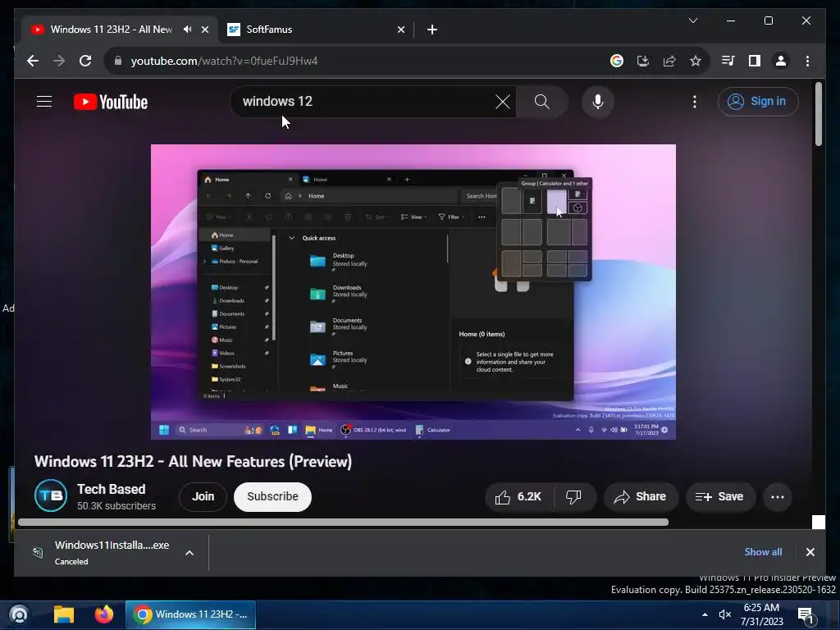The width and height of the screenshot is (840, 630).
Task: Reload the YouTube page
Action: (85, 61)
